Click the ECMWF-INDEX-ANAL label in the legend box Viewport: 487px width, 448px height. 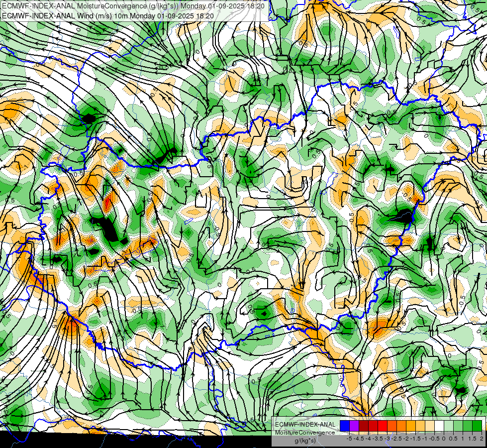tap(305, 425)
